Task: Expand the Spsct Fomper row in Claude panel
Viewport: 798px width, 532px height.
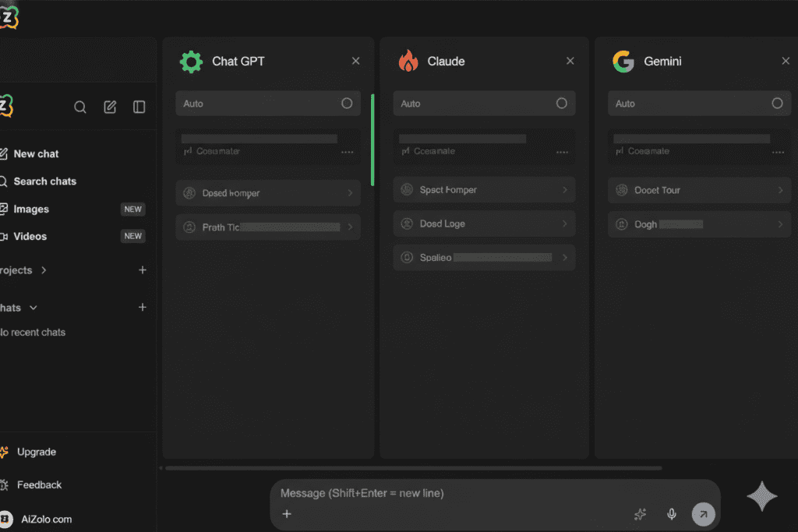Action: click(484, 190)
